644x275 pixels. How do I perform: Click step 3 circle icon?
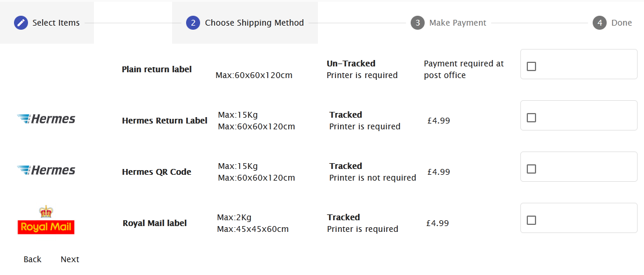[x=417, y=23]
